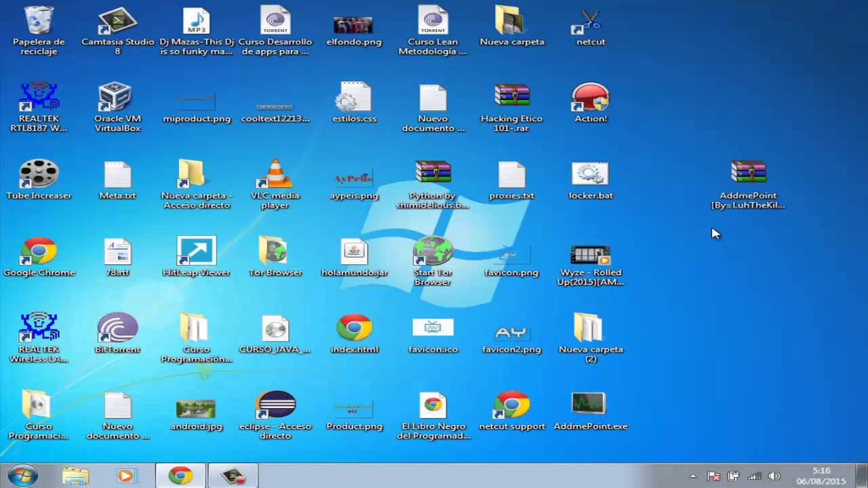
Task: Open Curso Programaci folder below REALTEK Wireless
Action: (36, 405)
